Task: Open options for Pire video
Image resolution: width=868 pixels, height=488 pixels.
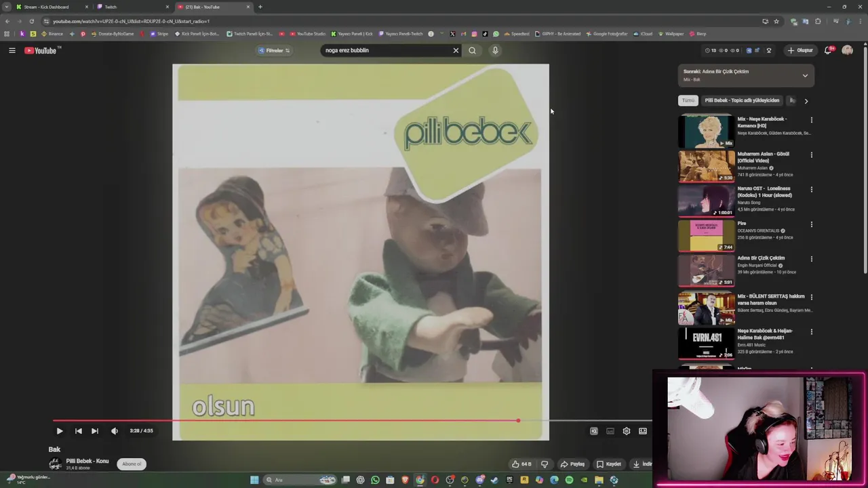Action: 811,224
